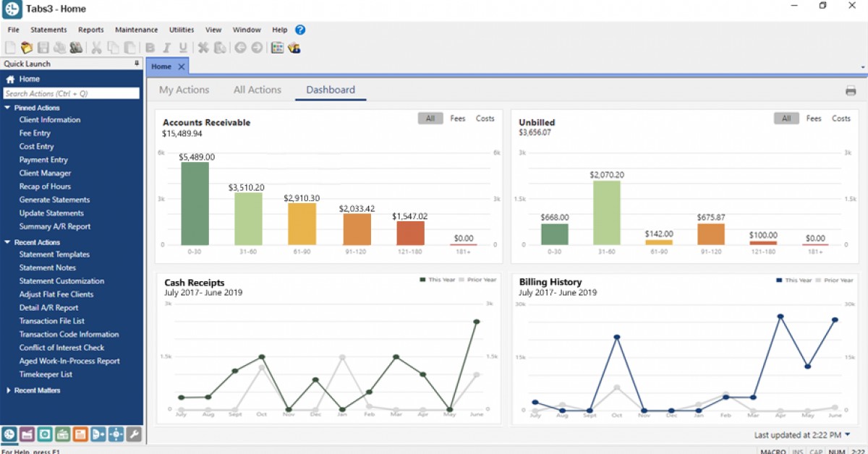This screenshot has height=454, width=868.
Task: Toggle Costs view on the Unbilled chart
Action: [841, 118]
